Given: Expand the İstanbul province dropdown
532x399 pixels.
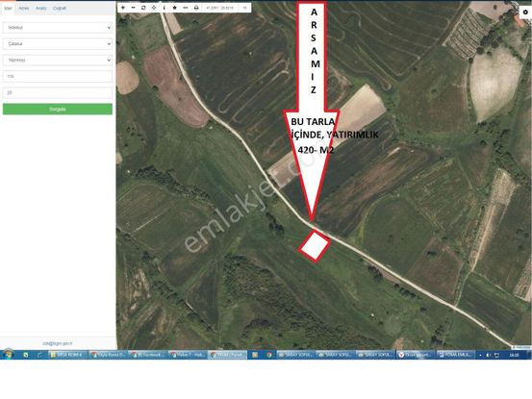Looking at the screenshot, I should 58,28.
